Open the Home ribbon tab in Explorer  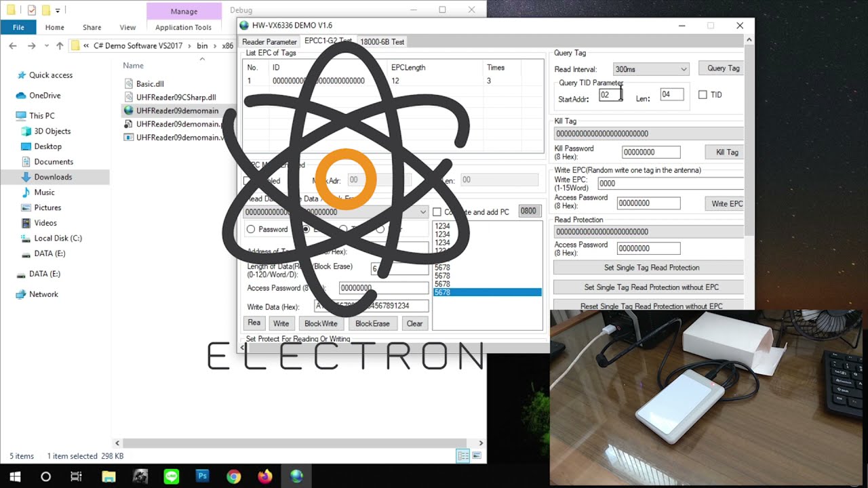pyautogui.click(x=55, y=27)
